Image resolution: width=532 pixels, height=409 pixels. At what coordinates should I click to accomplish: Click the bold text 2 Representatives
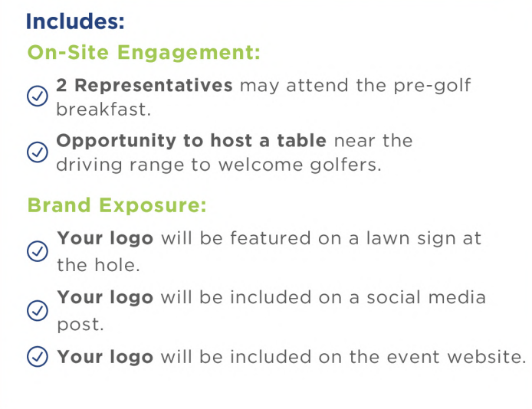(145, 85)
